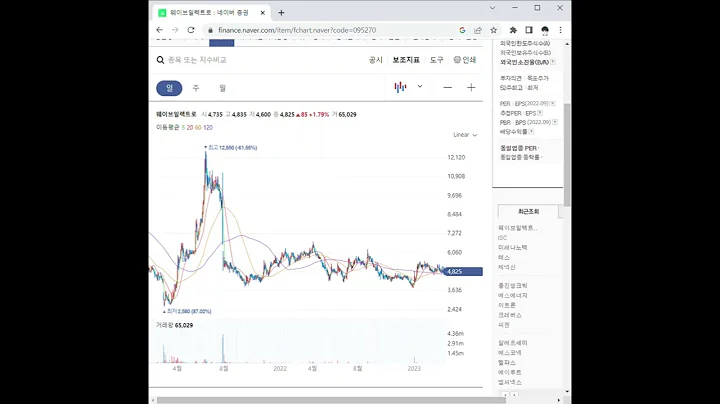
Task: Zoom in the chart with the plus icon
Action: tap(471, 87)
